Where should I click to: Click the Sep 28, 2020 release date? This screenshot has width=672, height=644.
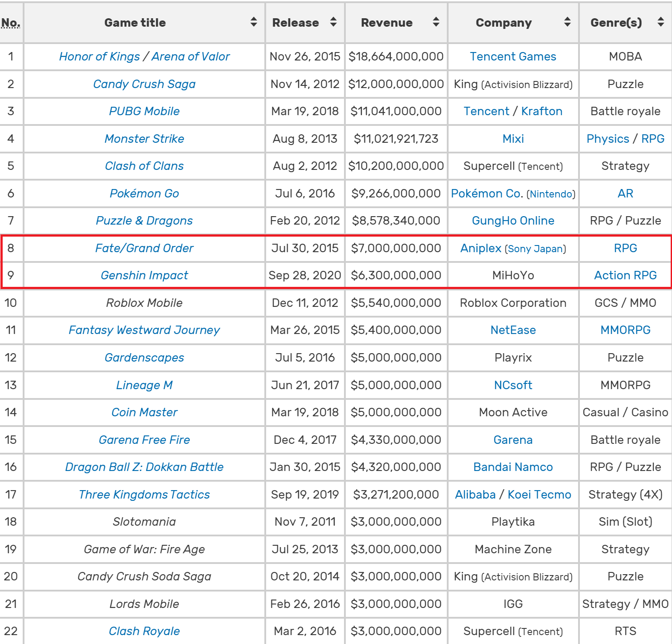point(305,275)
